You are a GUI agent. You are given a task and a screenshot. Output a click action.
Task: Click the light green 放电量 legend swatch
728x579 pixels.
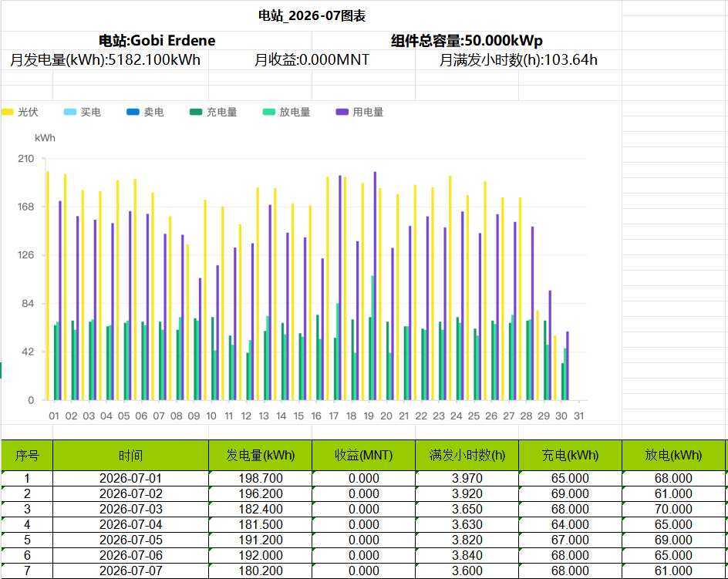click(269, 112)
